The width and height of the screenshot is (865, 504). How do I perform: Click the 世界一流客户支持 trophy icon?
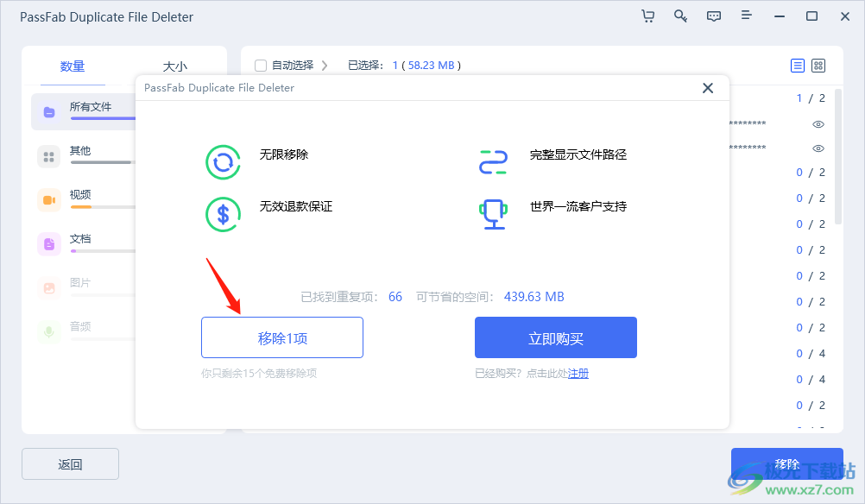(x=493, y=214)
